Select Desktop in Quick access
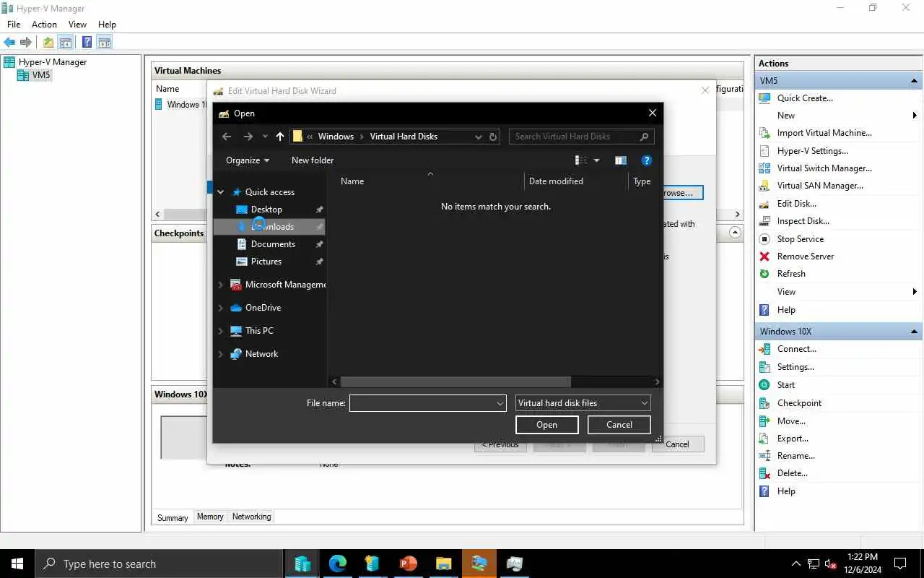The width and height of the screenshot is (924, 578). coord(266,210)
